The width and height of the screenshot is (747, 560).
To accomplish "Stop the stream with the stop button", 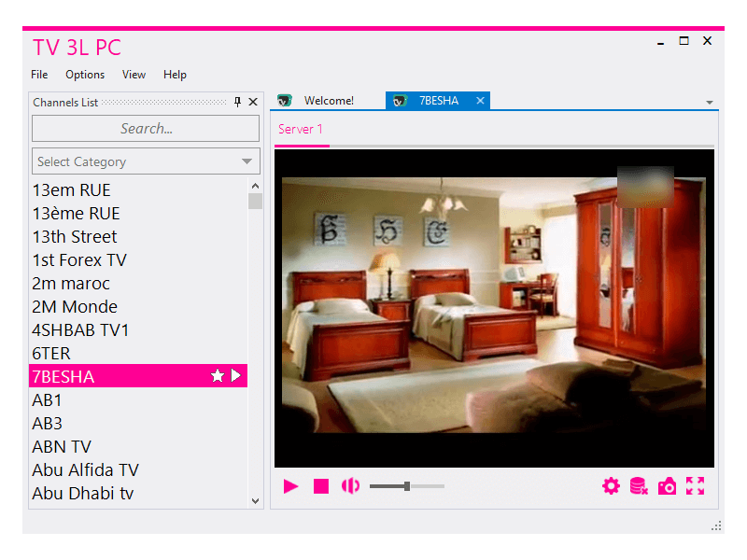I will click(x=320, y=485).
